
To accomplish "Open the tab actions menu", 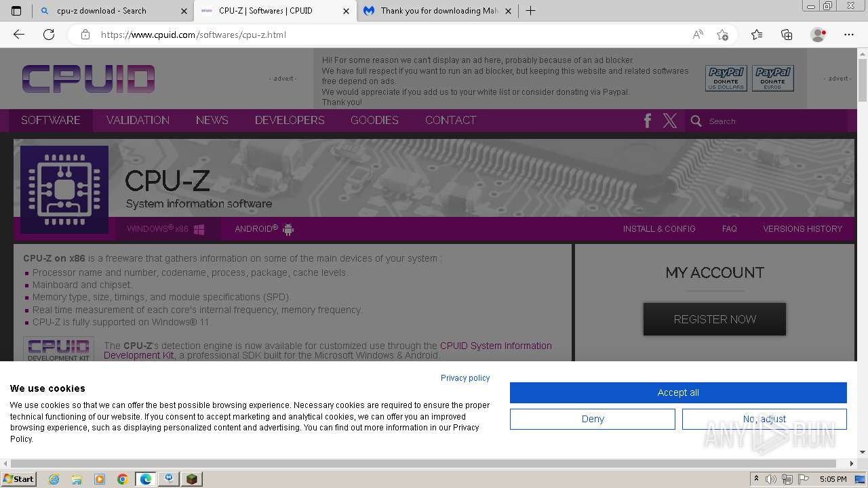I will [16, 11].
